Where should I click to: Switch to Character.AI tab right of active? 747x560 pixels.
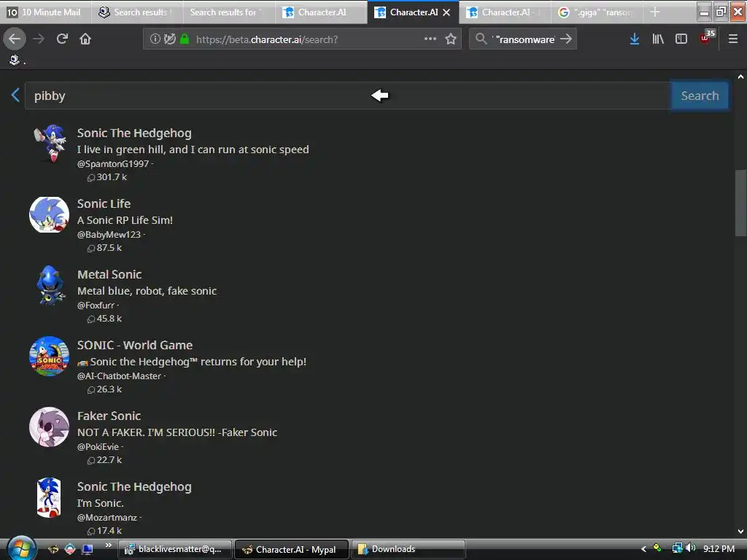pyautogui.click(x=505, y=12)
